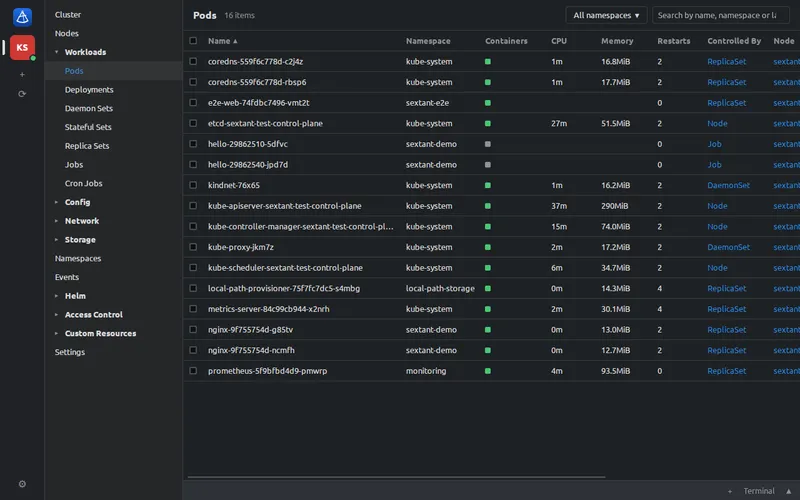Screen dimensions: 800x500
Task: Add a new terminal tab with plus icon
Action: [x=730, y=491]
